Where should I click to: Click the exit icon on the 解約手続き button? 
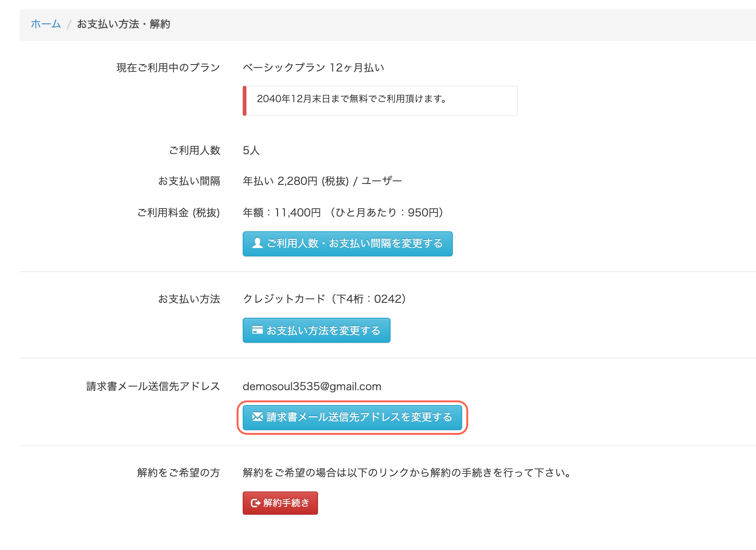[x=255, y=503]
